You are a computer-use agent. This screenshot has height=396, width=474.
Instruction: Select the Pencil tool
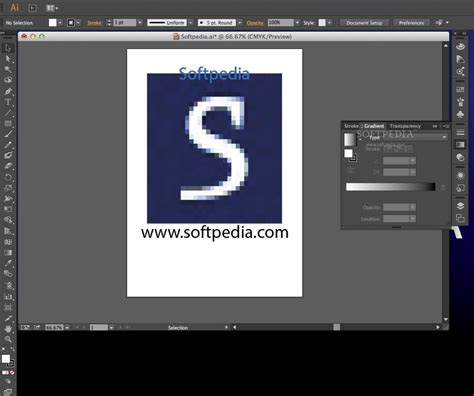click(8, 145)
